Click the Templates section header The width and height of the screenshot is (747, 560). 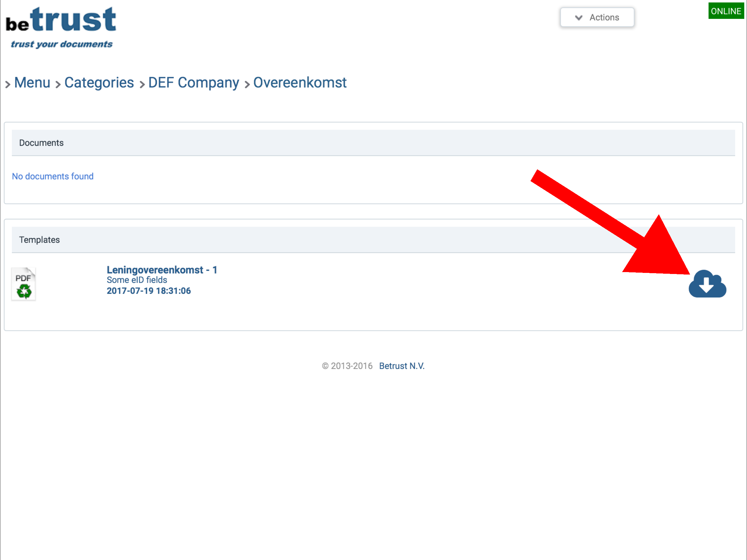(40, 240)
